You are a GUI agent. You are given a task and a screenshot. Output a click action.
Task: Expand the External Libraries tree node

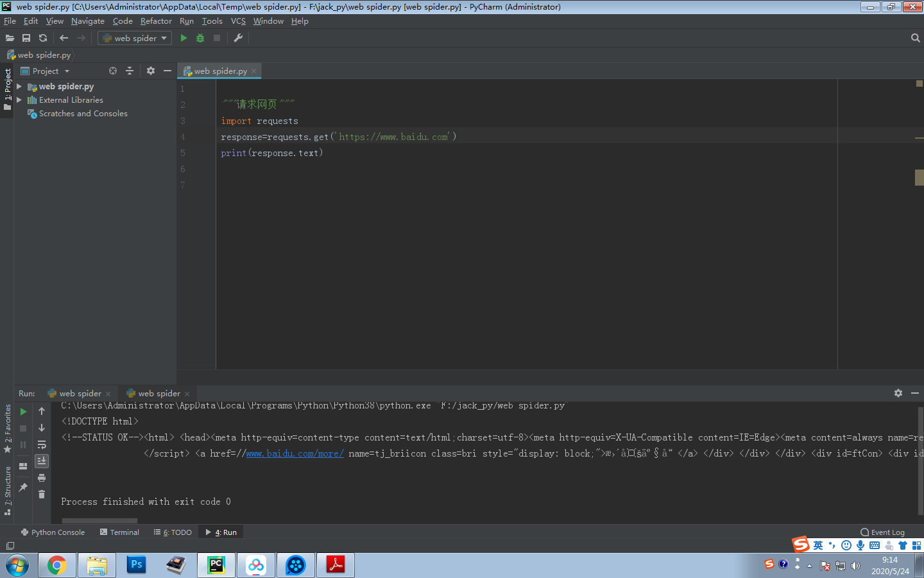(19, 100)
